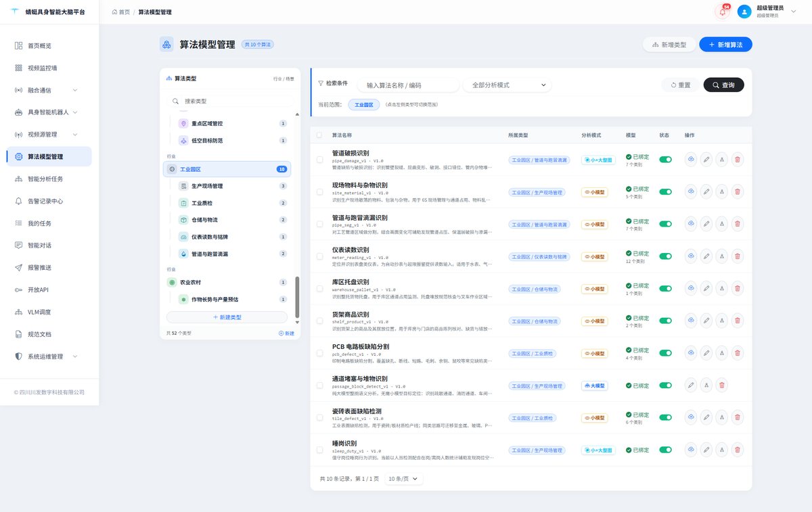
Task: Open the notification bell with 54 badge
Action: [x=723, y=11]
